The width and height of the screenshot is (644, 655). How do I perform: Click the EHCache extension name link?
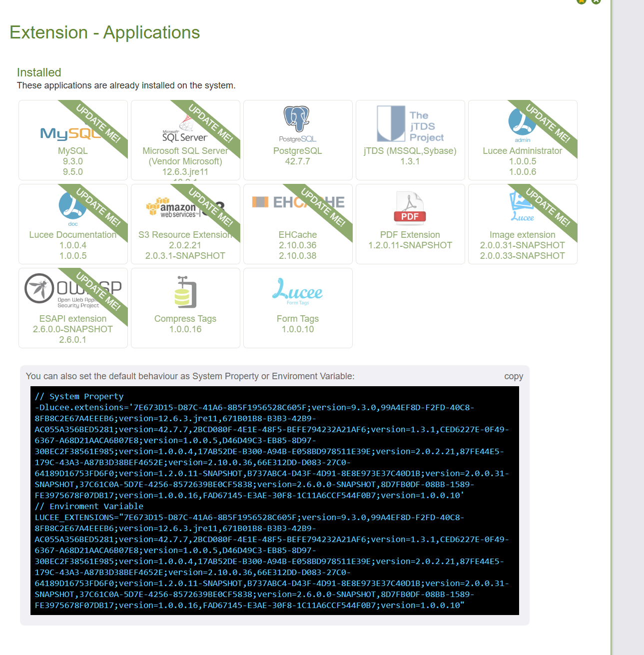(297, 235)
